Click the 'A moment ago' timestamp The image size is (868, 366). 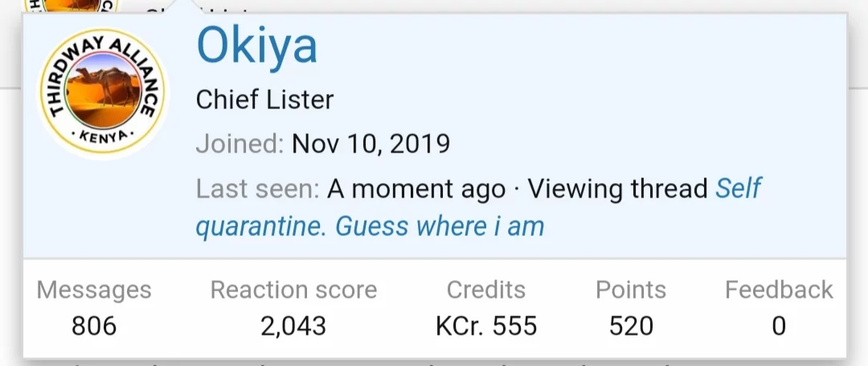416,189
